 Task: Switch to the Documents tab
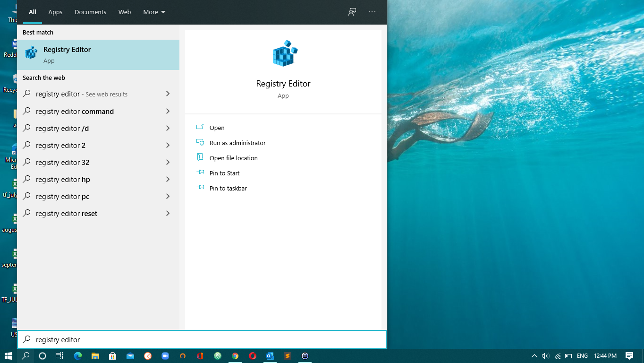[x=90, y=12]
